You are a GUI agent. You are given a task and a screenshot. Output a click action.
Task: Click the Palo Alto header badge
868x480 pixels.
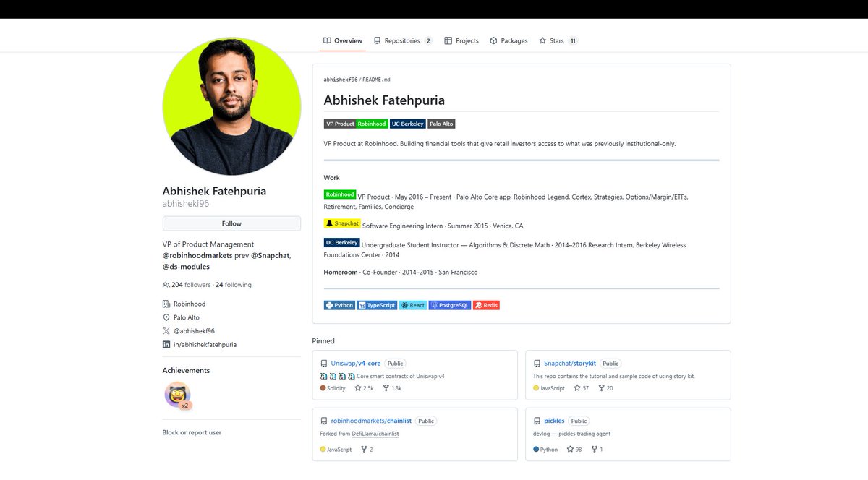tap(441, 124)
